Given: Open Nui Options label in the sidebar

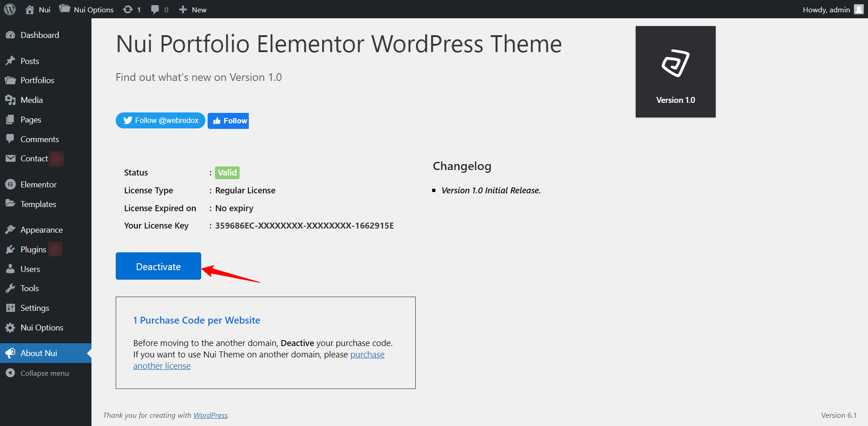Looking at the screenshot, I should pyautogui.click(x=42, y=328).
